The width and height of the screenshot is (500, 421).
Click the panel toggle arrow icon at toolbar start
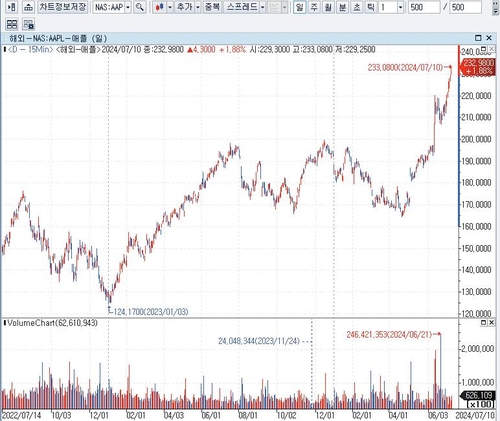(x=12, y=7)
